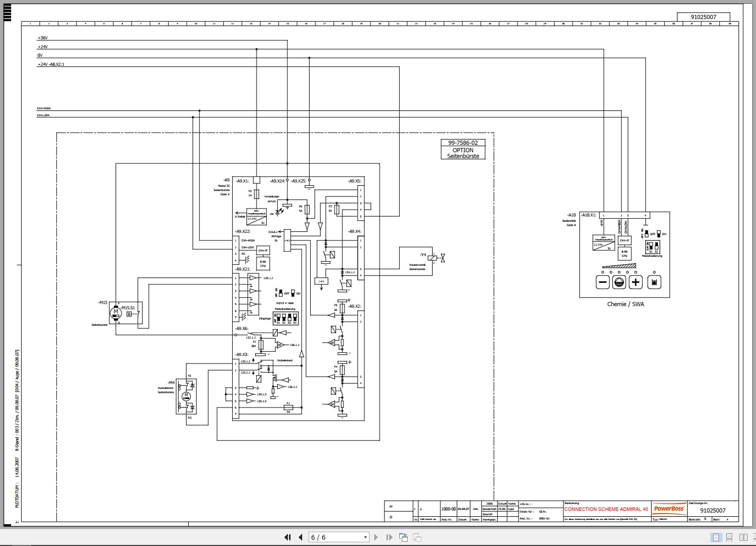Open the page number dropdown
The width and height of the screenshot is (756, 546).
(365, 537)
